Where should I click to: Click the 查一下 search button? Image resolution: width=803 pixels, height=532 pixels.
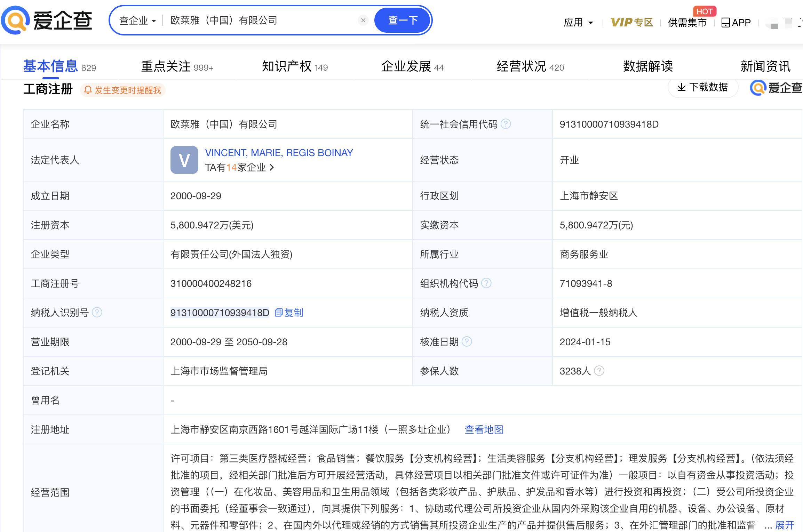click(403, 20)
